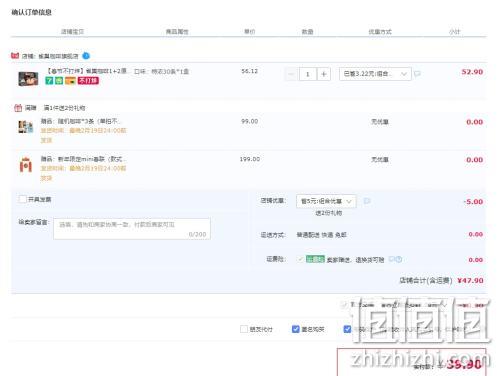Increase quantity with the plus button
Screen dimensions: 500x376
[324, 74]
